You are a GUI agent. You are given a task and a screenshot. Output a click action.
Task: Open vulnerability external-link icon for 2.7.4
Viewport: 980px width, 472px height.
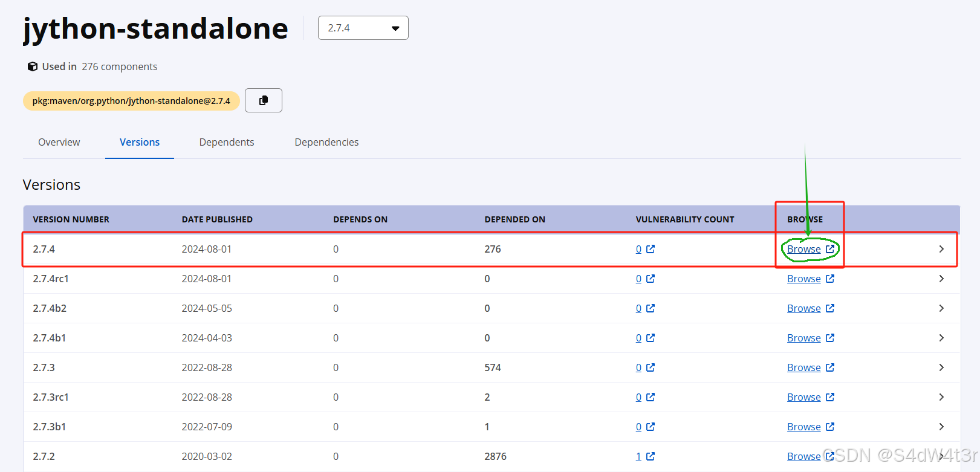(651, 249)
